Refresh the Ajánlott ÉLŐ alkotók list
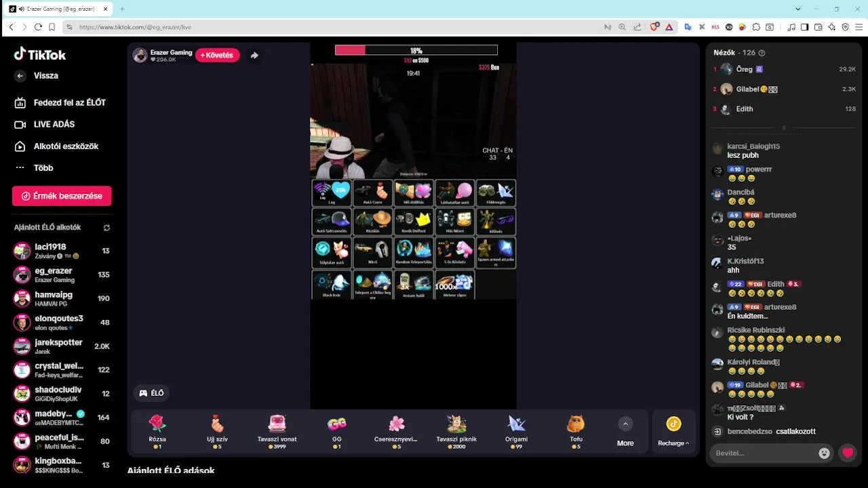This screenshot has width=868, height=488. coord(106,228)
